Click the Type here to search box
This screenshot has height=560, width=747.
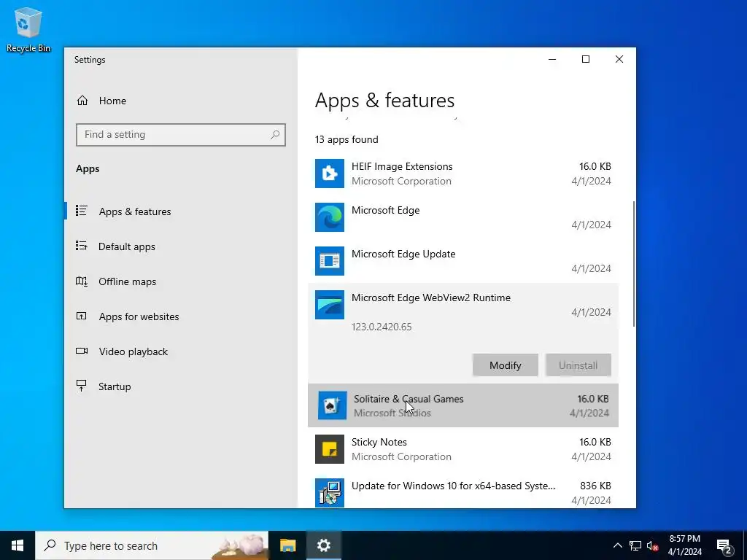click(152, 545)
